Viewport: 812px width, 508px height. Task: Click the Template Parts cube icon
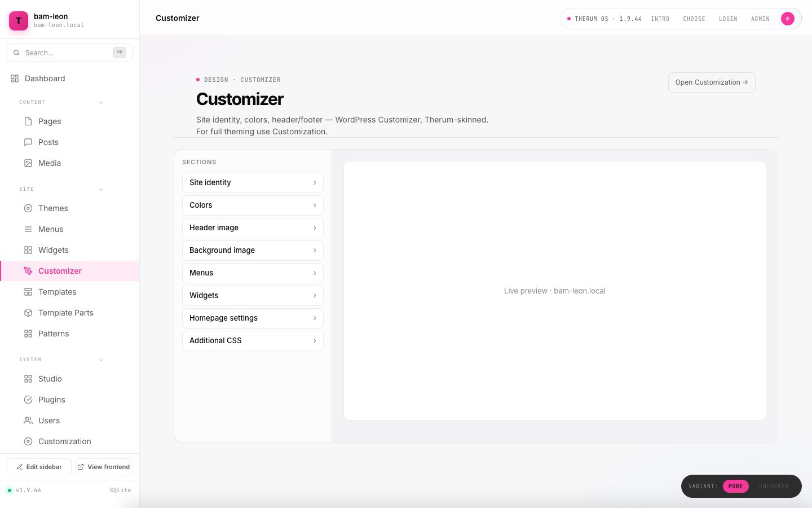coord(28,313)
